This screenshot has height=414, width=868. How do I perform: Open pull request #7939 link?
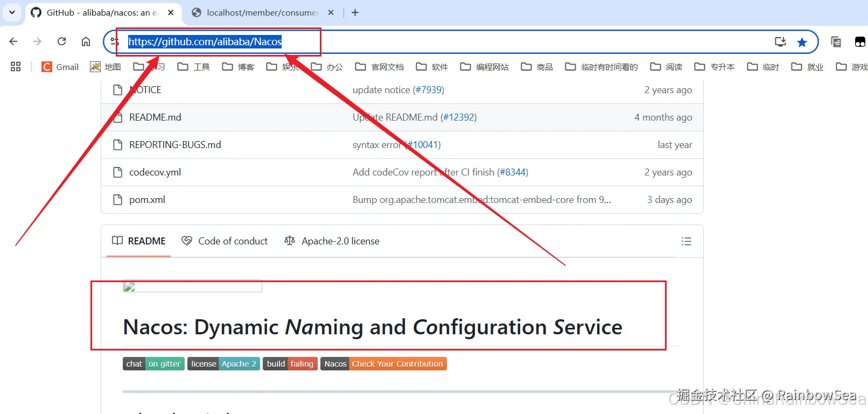point(429,90)
